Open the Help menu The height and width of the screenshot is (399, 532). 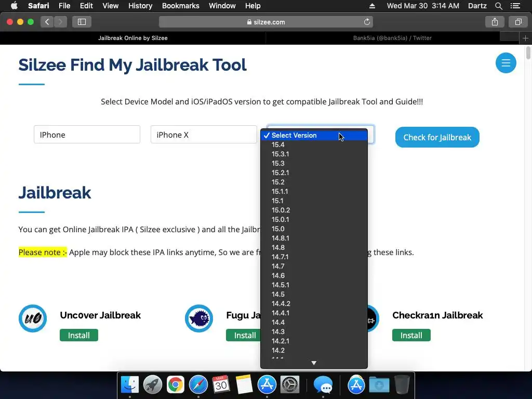tap(253, 6)
